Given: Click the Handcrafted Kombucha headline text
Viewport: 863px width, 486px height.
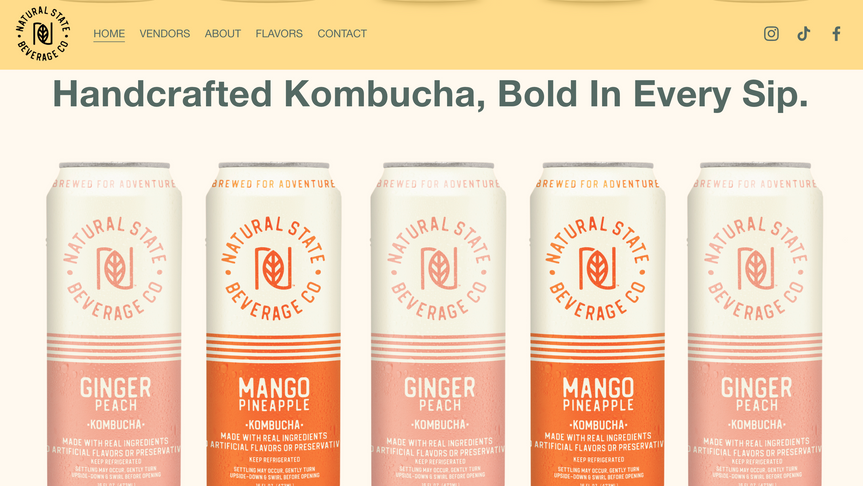Looking at the screenshot, I should [x=430, y=94].
